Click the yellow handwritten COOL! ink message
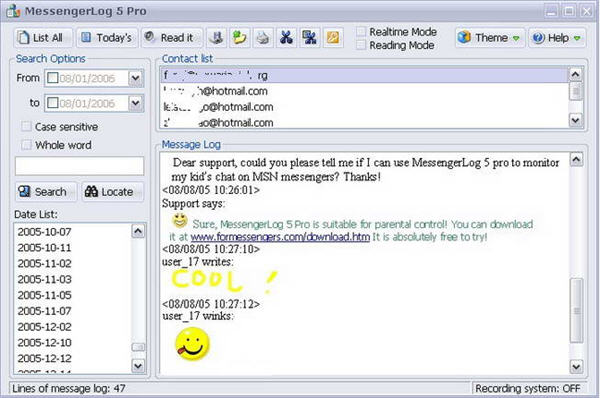 tap(224, 281)
